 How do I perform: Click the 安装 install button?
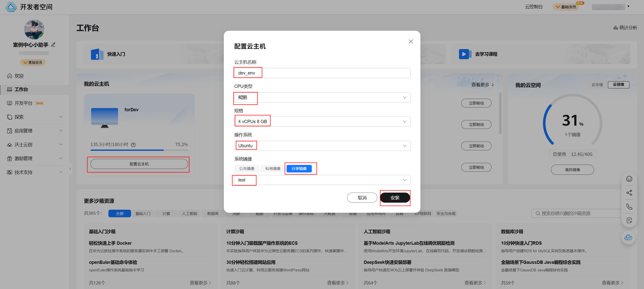click(395, 198)
